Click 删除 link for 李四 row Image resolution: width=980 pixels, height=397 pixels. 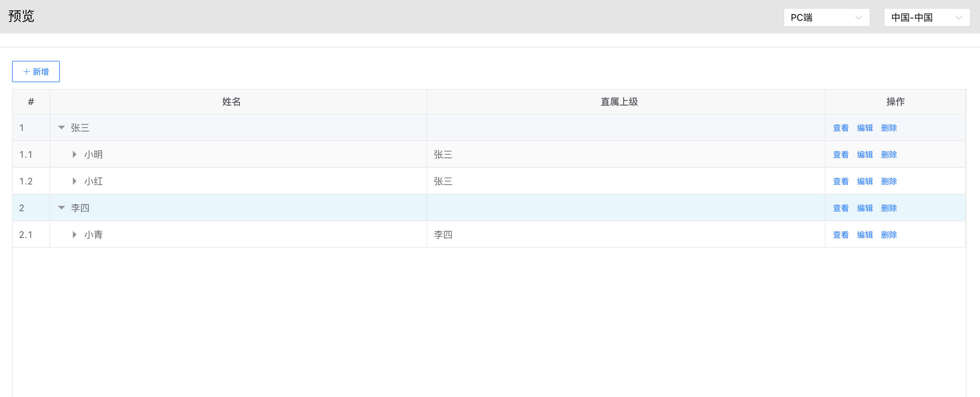click(x=889, y=208)
